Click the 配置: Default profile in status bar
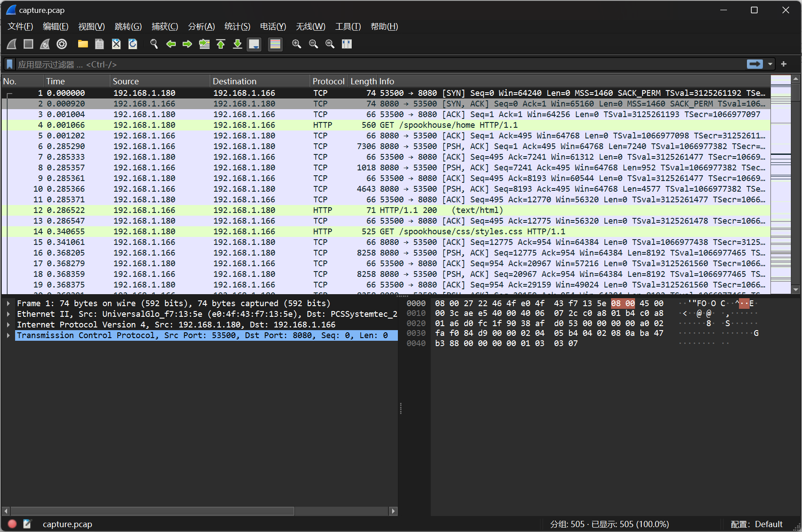 click(x=756, y=524)
